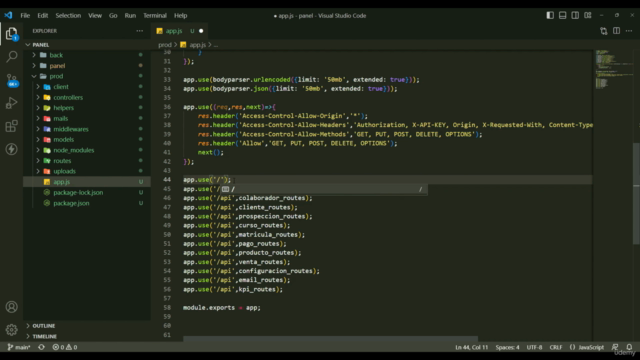Open the Search view in activity bar

tap(11, 56)
